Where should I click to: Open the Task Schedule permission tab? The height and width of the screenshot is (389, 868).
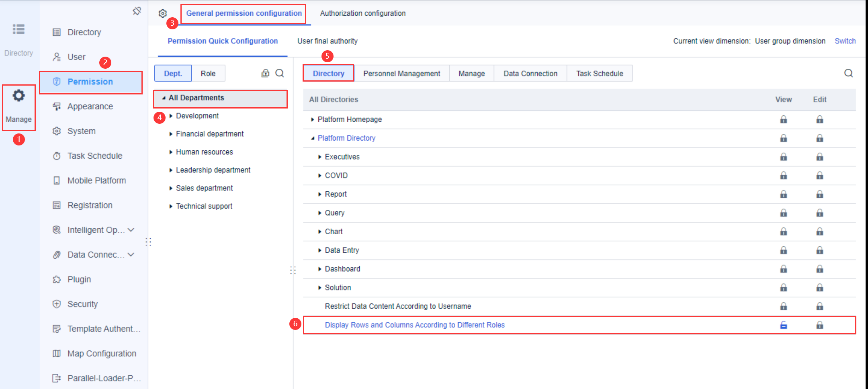tap(600, 74)
